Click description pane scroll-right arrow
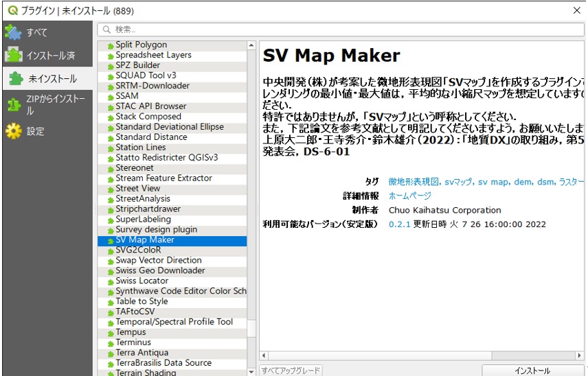The image size is (588, 376). (x=580, y=355)
